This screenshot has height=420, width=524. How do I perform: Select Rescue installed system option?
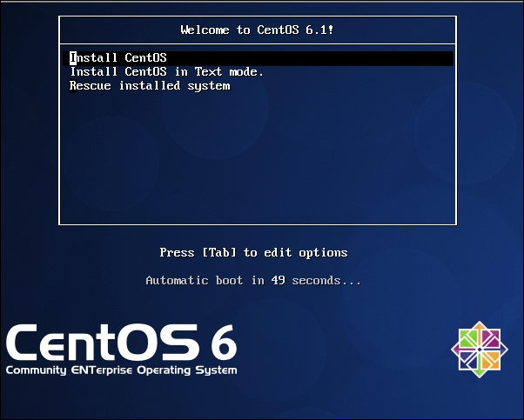pyautogui.click(x=150, y=86)
